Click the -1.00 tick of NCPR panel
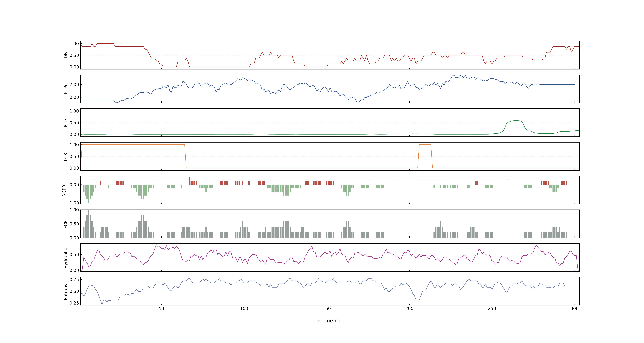 (73, 203)
